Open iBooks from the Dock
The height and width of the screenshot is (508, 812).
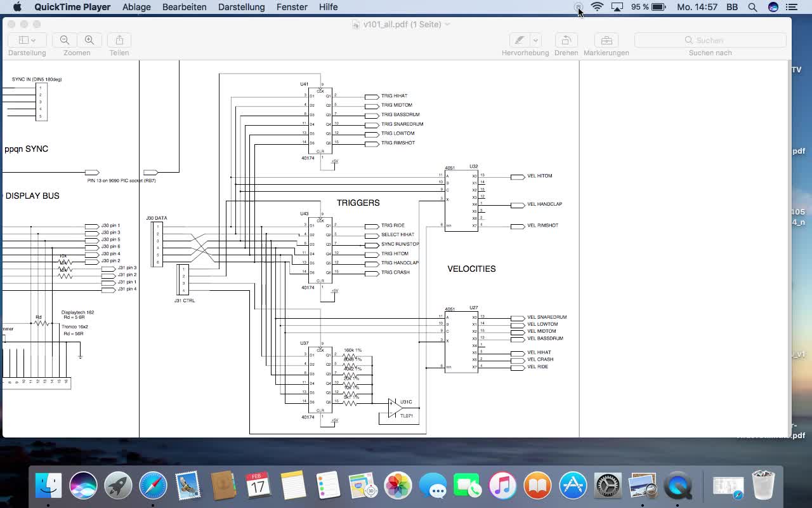tap(537, 486)
